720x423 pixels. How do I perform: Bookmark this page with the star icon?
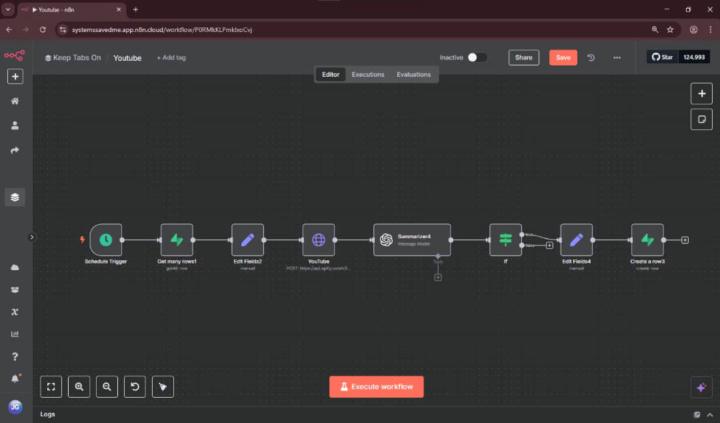point(670,29)
